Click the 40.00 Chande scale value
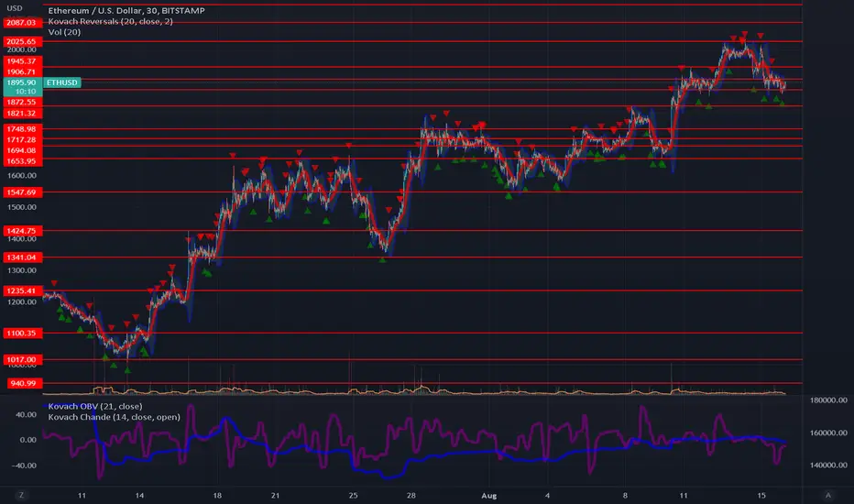This screenshot has height=504, width=854. pyautogui.click(x=27, y=414)
